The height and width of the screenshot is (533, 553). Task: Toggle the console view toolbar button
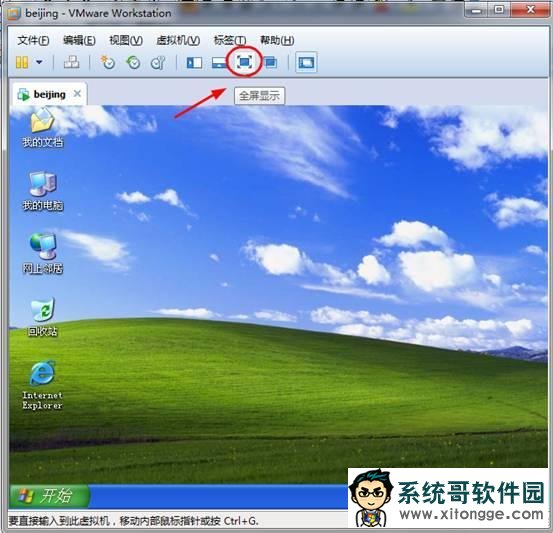[x=306, y=63]
